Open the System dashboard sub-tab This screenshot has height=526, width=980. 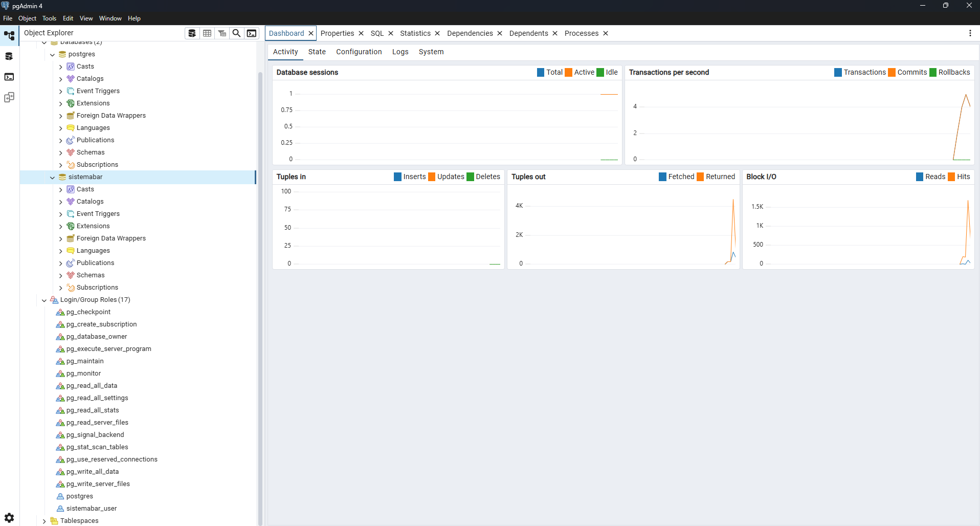(x=431, y=52)
